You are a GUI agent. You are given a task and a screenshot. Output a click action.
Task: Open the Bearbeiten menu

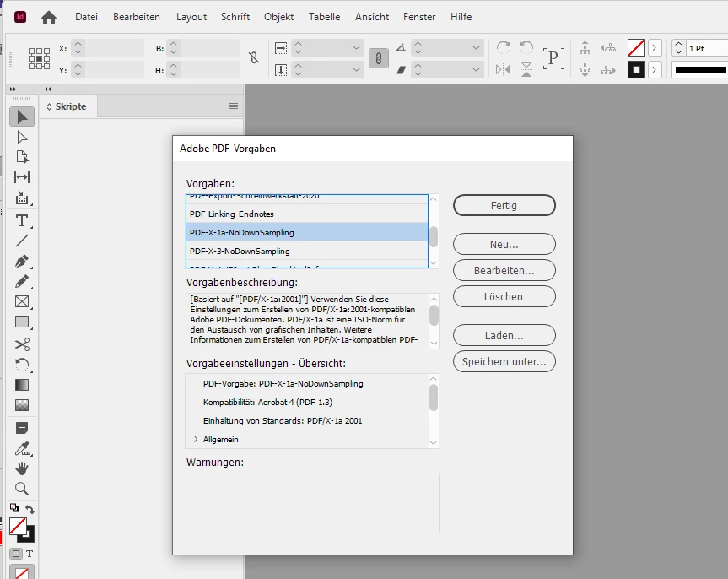pos(137,17)
